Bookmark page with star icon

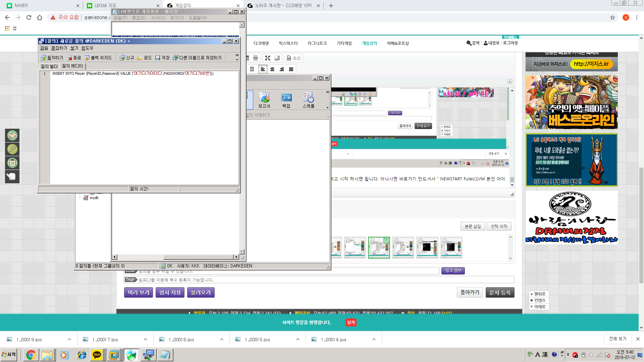[612, 17]
